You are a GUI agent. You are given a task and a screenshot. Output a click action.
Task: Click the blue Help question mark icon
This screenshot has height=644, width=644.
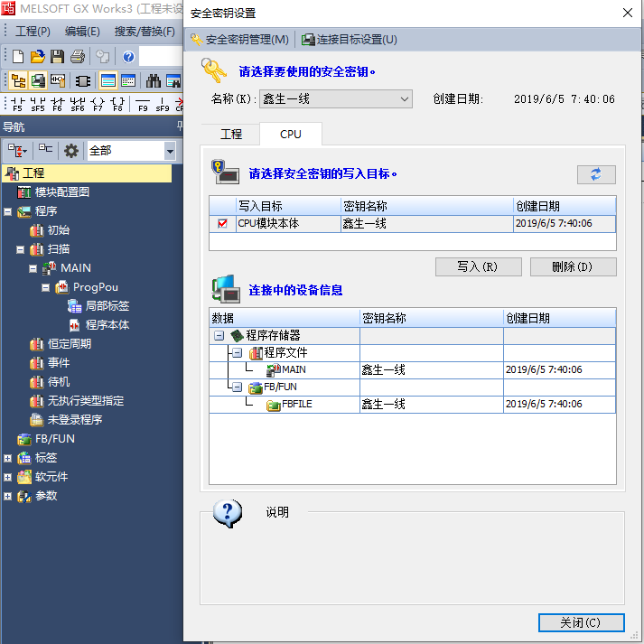(128, 56)
